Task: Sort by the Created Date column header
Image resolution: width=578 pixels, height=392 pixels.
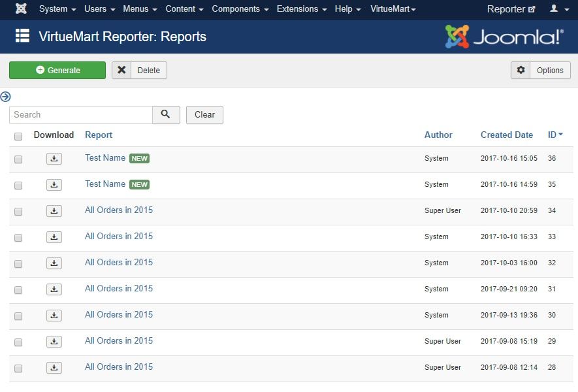Action: click(507, 135)
